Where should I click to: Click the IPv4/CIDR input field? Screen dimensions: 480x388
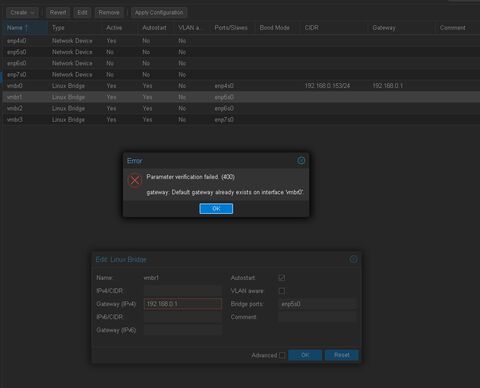pyautogui.click(x=183, y=291)
